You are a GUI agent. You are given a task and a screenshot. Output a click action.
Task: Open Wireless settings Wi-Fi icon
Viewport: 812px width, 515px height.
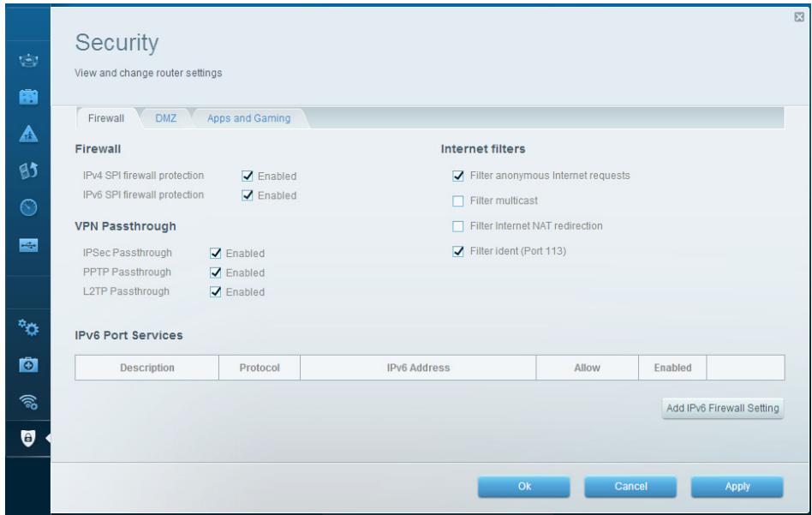pos(28,402)
